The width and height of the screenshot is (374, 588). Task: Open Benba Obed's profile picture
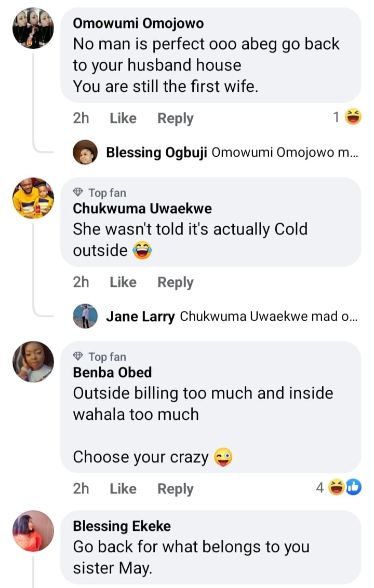(33, 362)
